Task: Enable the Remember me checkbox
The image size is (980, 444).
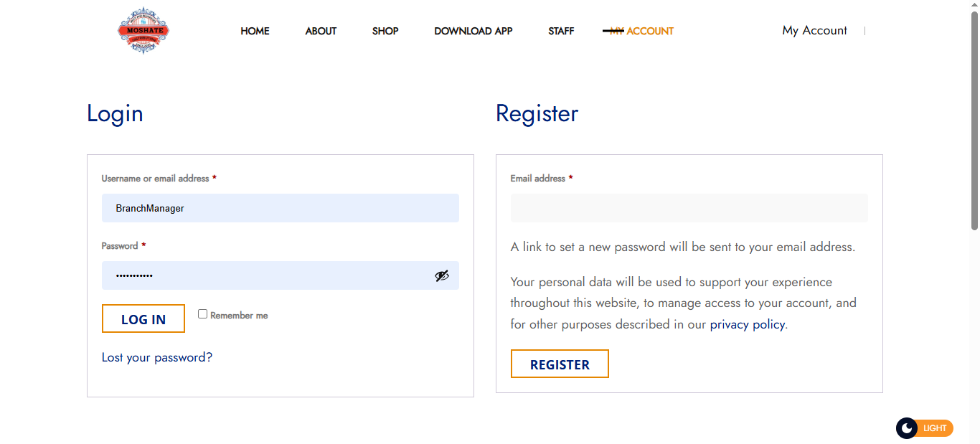Action: pyautogui.click(x=203, y=314)
